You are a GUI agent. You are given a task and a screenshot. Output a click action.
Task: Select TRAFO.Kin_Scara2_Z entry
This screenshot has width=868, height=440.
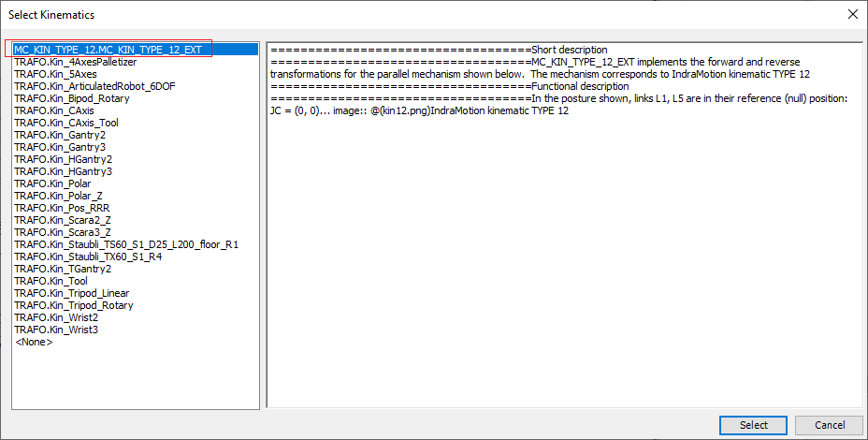pos(63,220)
